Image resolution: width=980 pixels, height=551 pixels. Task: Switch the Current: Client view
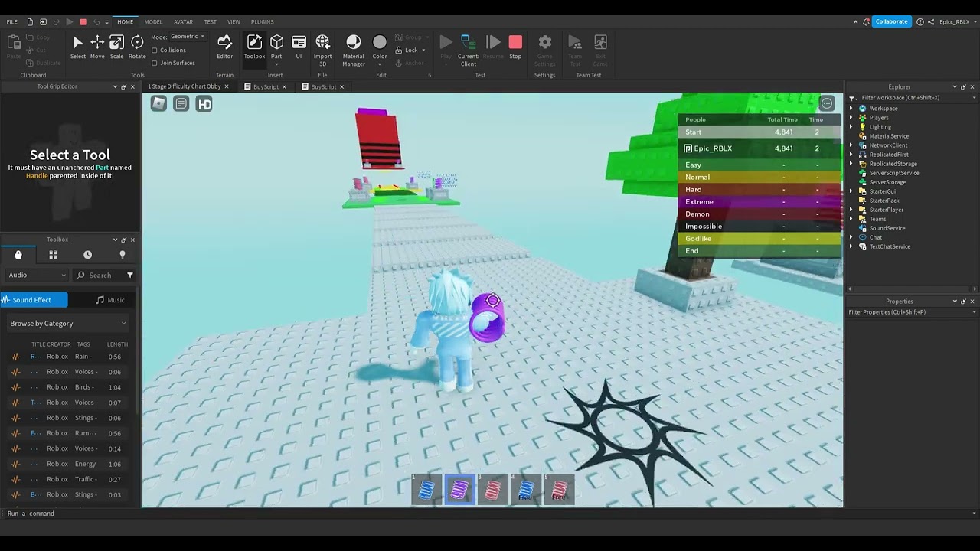(469, 51)
